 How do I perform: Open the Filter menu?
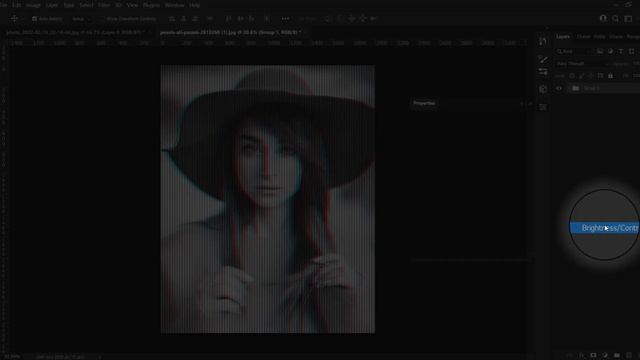pos(104,5)
